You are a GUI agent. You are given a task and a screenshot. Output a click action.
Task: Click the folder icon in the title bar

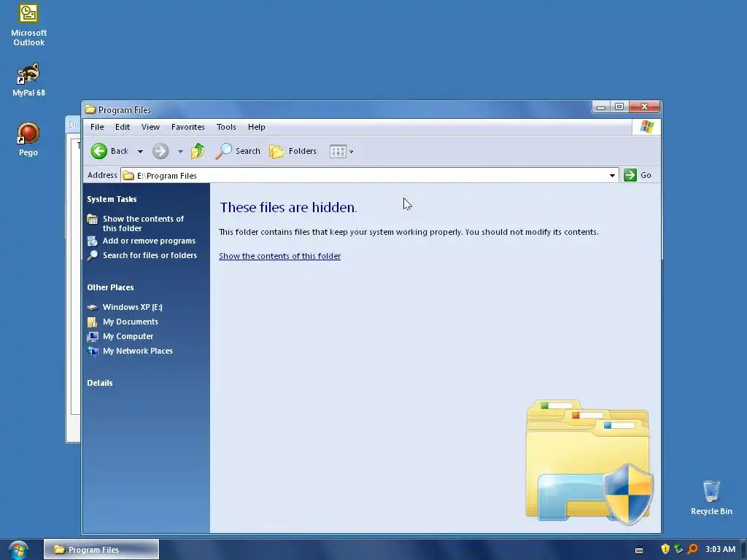[90, 109]
